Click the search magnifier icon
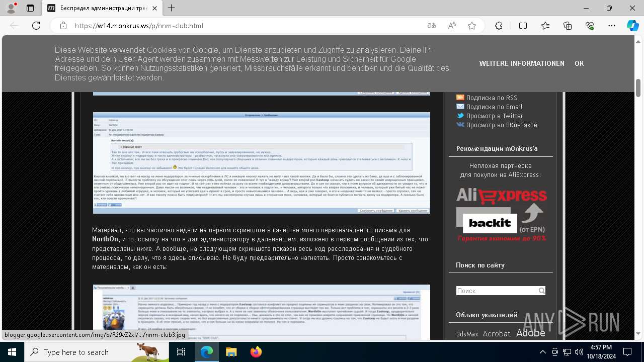The width and height of the screenshot is (644, 362). pos(541,291)
